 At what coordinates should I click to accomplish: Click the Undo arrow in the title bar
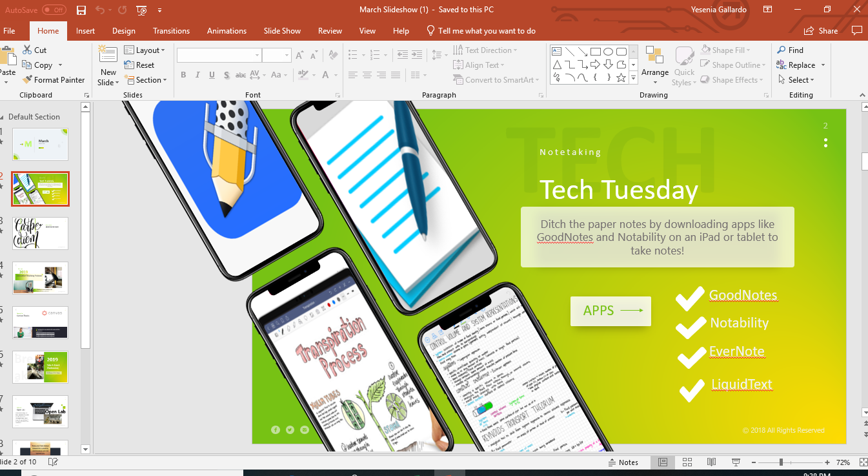click(x=99, y=10)
